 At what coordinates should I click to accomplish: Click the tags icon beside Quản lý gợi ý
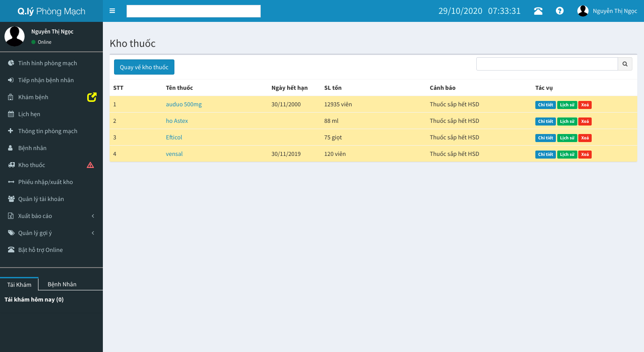click(11, 233)
